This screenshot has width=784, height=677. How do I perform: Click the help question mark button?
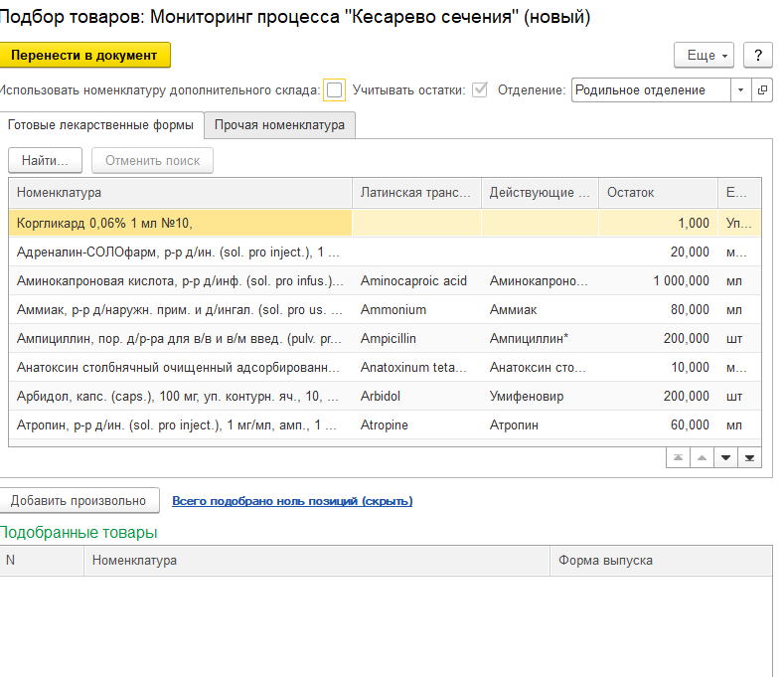point(757,56)
